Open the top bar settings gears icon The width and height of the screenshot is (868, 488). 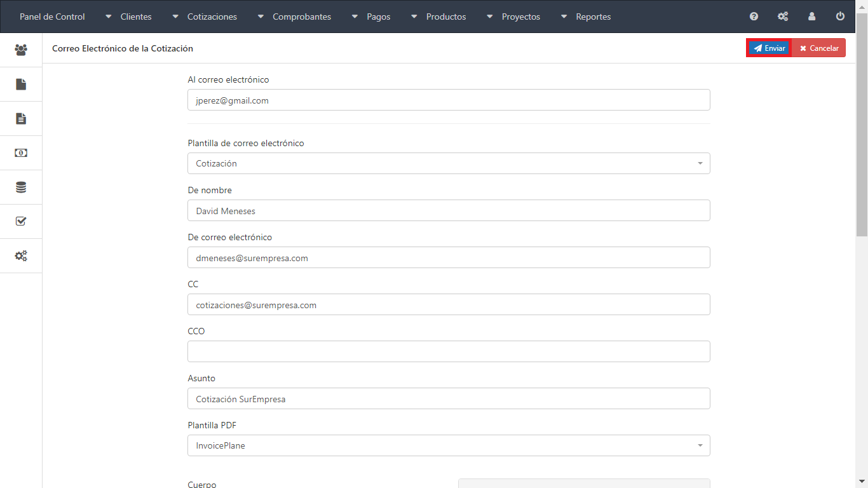tap(783, 17)
